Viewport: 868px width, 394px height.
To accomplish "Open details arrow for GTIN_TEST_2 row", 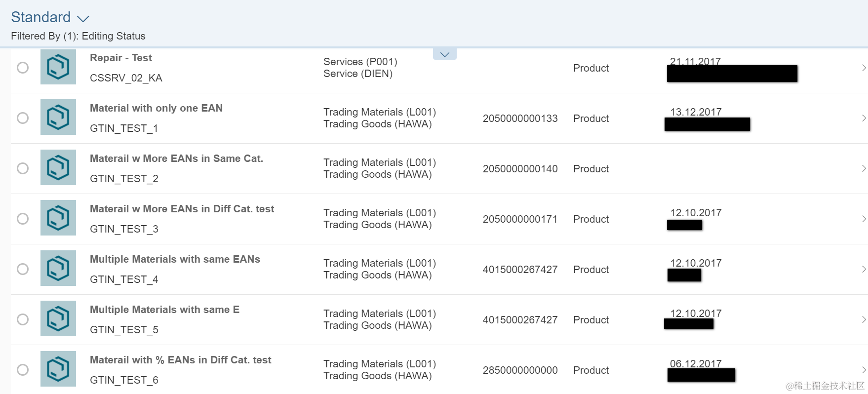I will click(864, 168).
